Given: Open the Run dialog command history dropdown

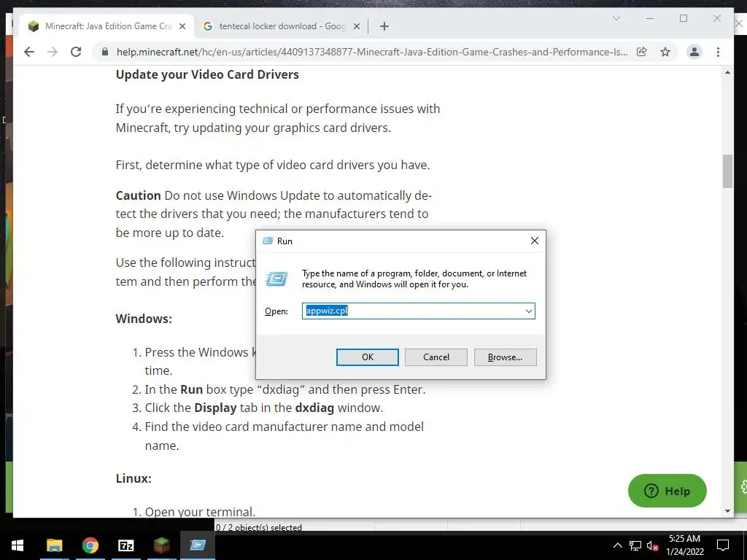Looking at the screenshot, I should tap(528, 311).
